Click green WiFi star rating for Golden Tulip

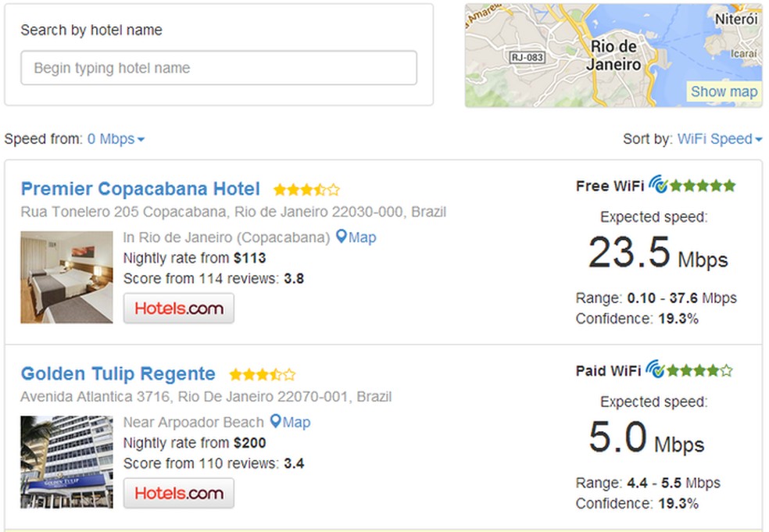pyautogui.click(x=699, y=370)
